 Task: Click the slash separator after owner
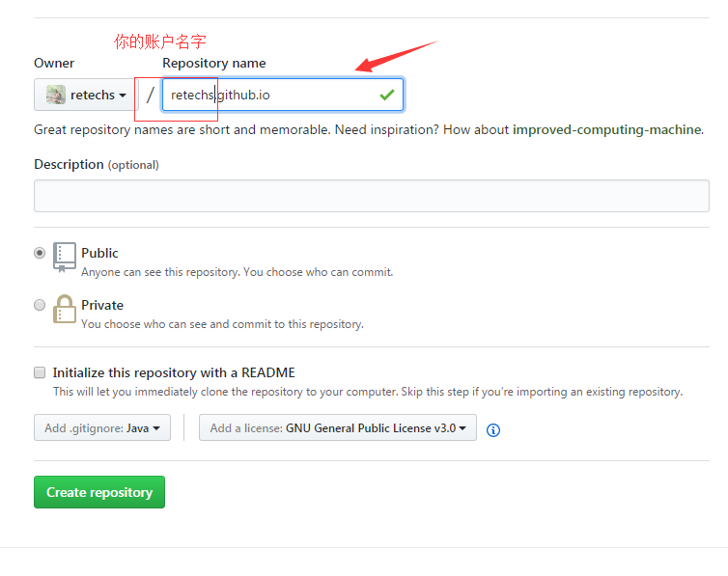click(150, 95)
